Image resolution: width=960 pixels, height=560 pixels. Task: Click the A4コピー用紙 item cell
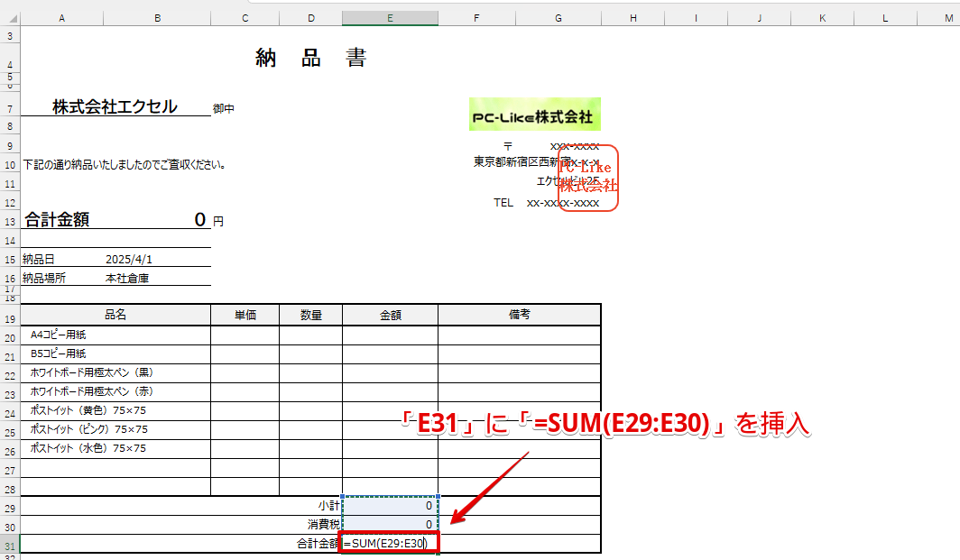coord(115,335)
